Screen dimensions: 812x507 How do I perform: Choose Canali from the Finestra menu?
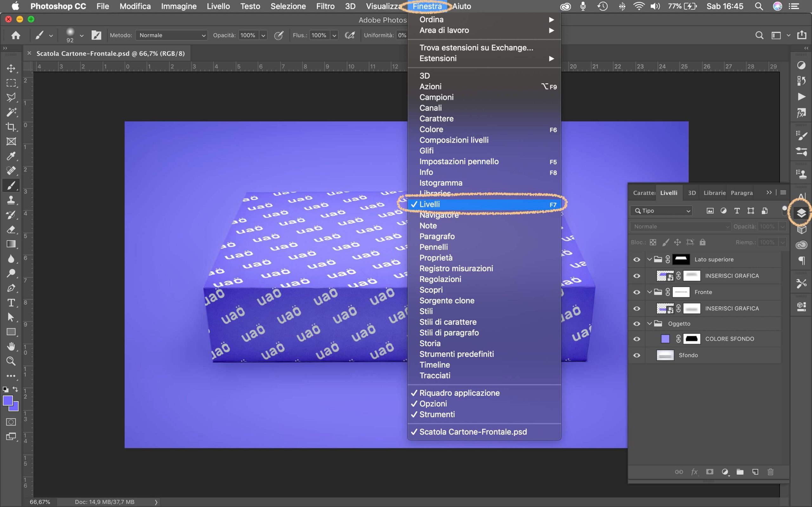coord(430,108)
